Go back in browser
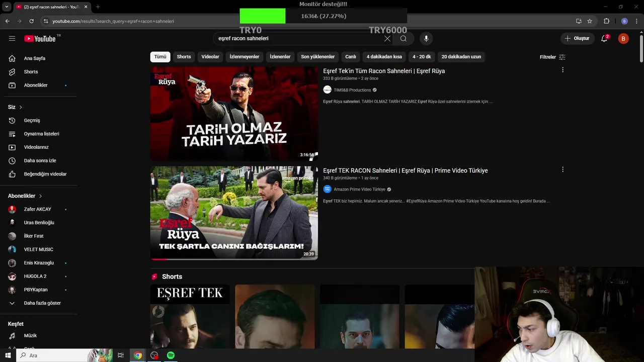This screenshot has height=362, width=644. click(7, 21)
